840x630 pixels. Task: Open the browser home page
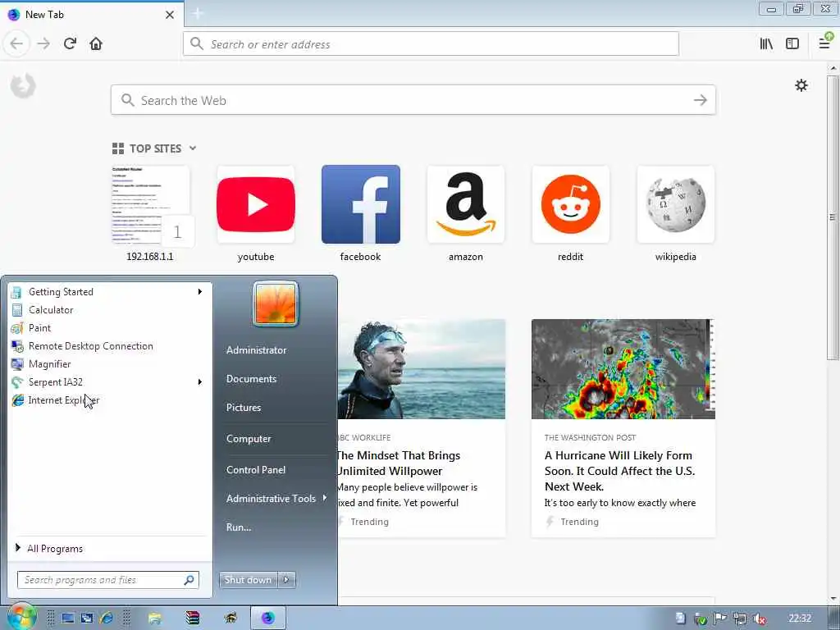(96, 44)
